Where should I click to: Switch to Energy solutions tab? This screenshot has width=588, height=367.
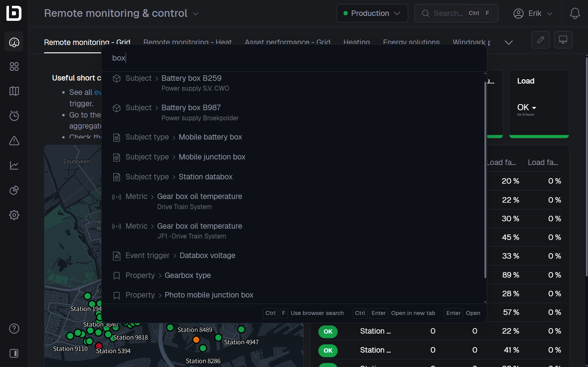click(x=411, y=42)
